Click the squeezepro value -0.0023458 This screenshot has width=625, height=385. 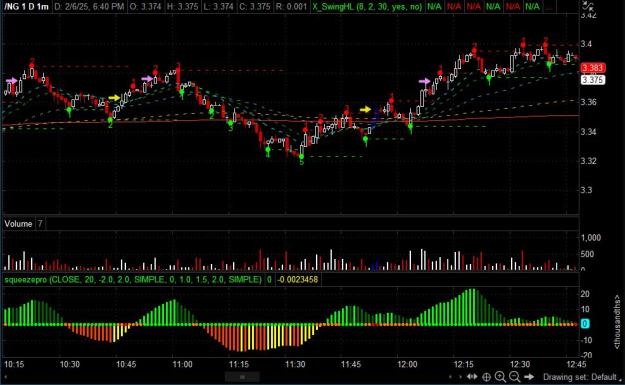click(x=297, y=279)
